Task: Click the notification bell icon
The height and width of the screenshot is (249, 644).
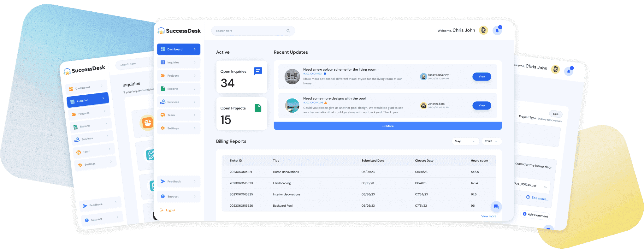Action: pos(497,31)
